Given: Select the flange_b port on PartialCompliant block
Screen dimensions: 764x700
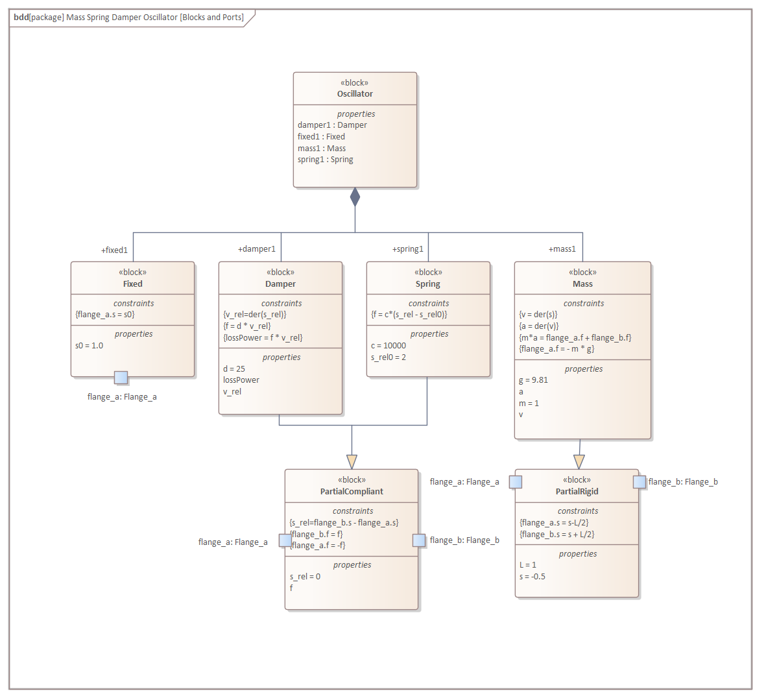Looking at the screenshot, I should [x=419, y=540].
